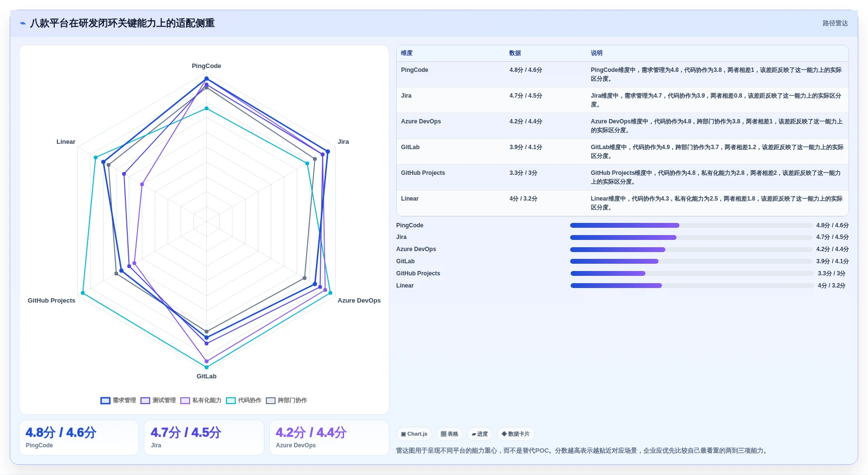Click the GitLab table row name
The image size is (868, 475).
pyautogui.click(x=410, y=147)
